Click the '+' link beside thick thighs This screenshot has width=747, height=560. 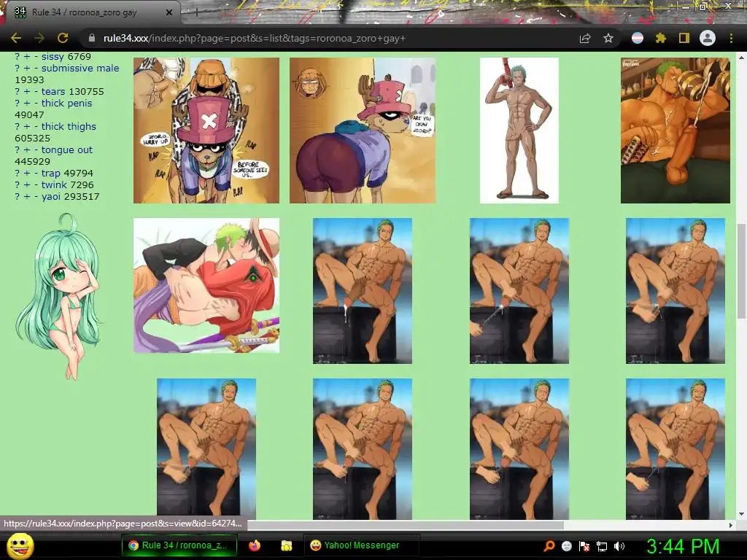tap(27, 126)
